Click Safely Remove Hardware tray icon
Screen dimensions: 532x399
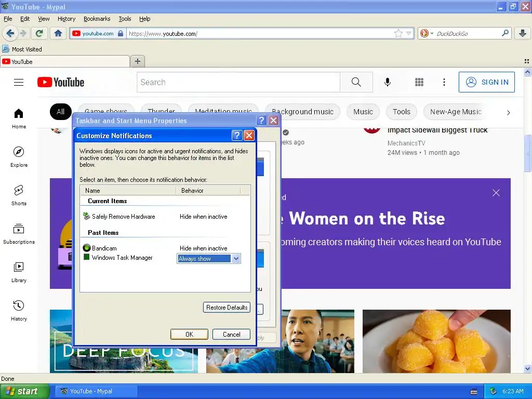(x=494, y=391)
